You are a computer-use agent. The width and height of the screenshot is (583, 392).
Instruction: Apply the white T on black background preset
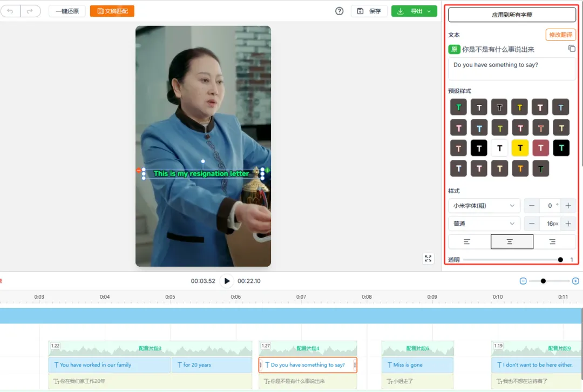point(479,148)
